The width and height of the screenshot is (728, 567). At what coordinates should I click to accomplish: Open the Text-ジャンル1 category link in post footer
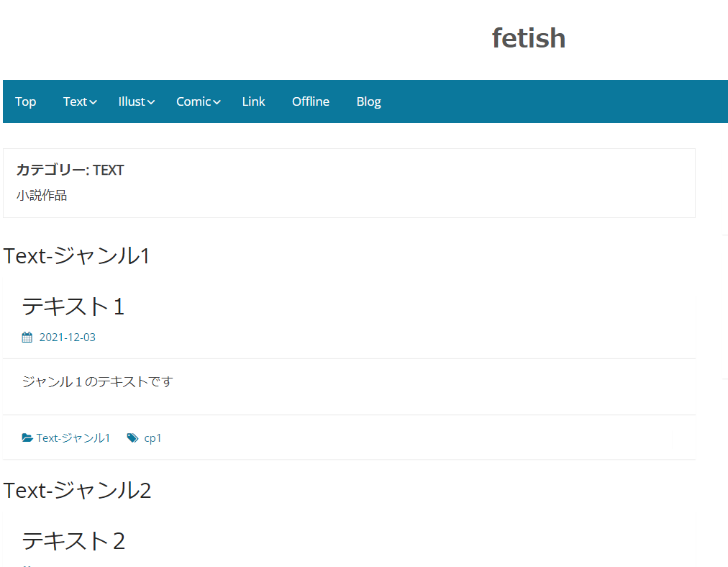click(x=73, y=438)
